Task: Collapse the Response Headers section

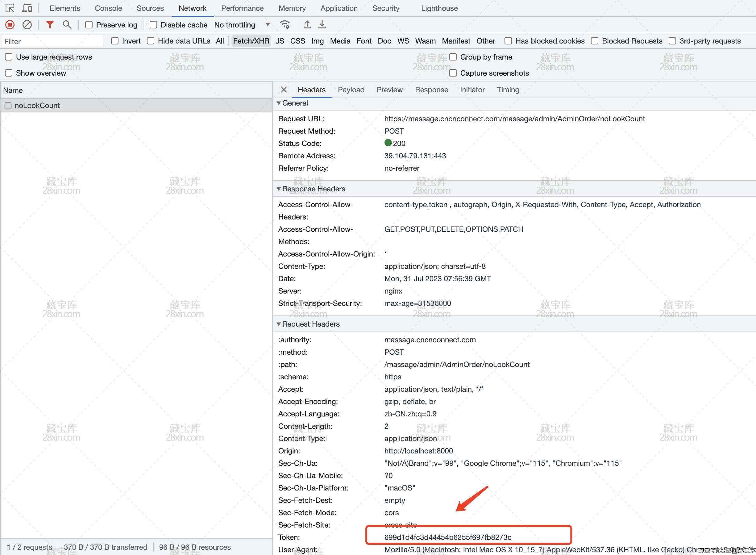Action: point(279,189)
